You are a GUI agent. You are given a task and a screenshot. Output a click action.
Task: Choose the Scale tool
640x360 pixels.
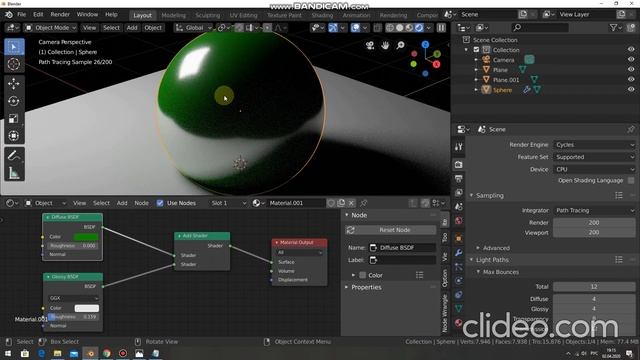click(x=14, y=118)
